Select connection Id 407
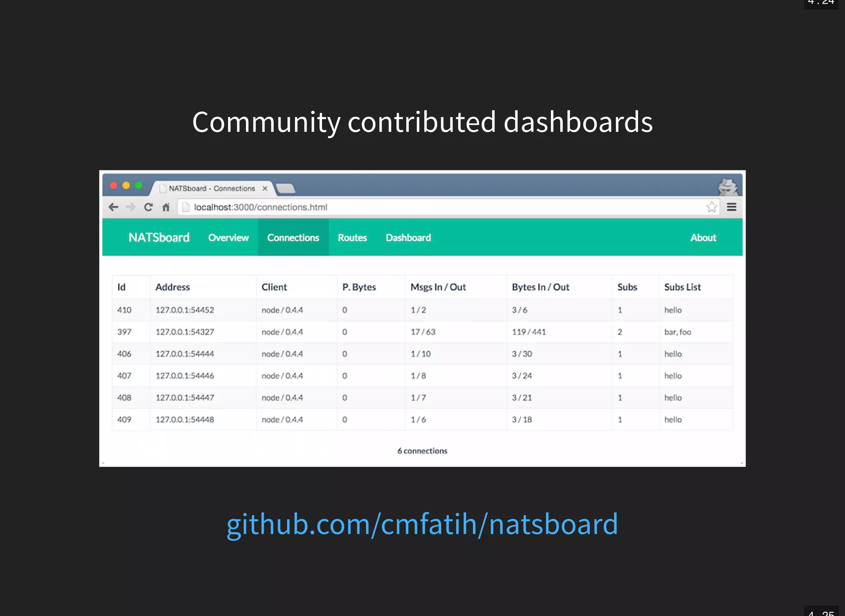Viewport: 845px width, 616px height. [124, 376]
